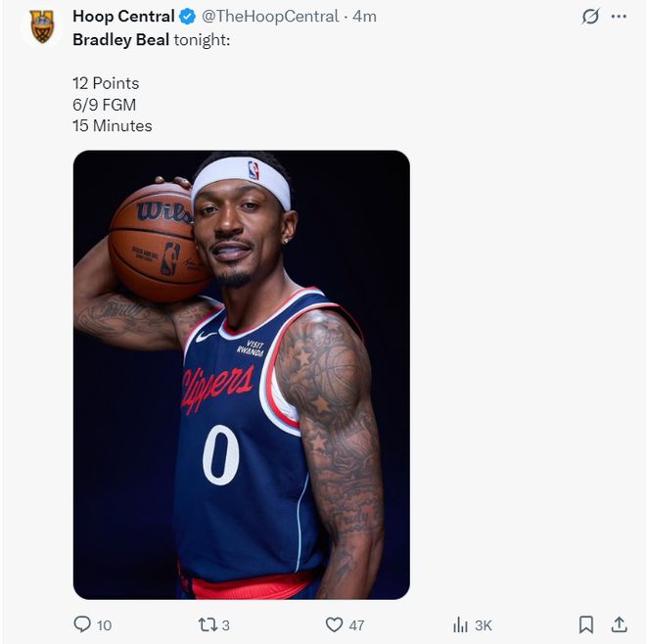Viewport: 646px width, 644px height.
Task: Click the reply count showing 10
Action: [104, 625]
